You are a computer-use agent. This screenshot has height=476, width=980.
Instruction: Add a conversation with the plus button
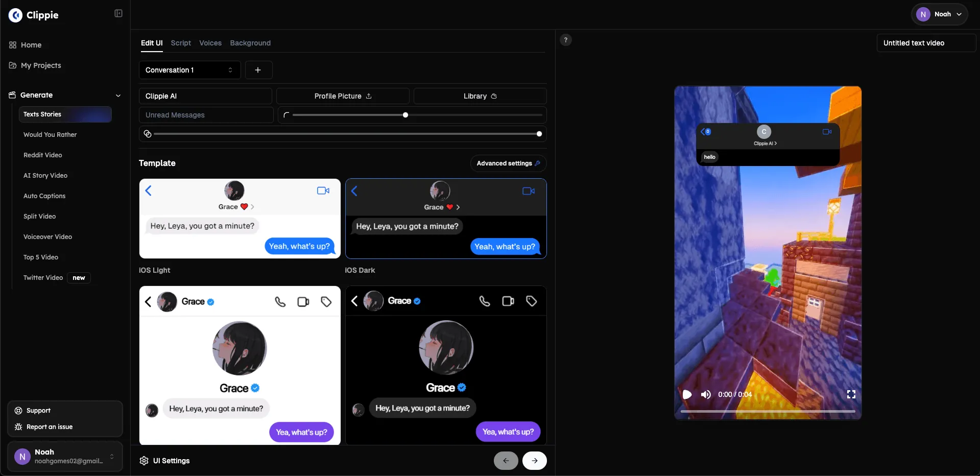click(x=258, y=70)
